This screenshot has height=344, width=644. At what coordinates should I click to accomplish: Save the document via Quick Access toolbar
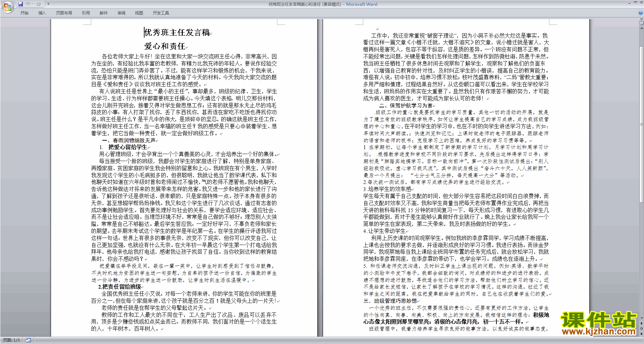pyautogui.click(x=20, y=4)
